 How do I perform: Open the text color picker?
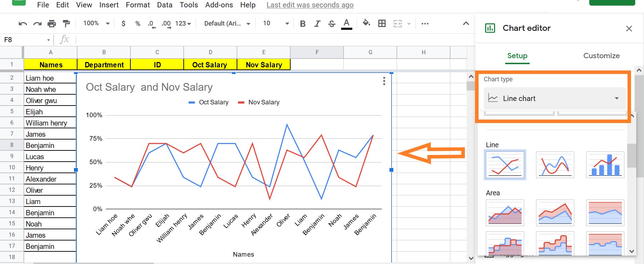[346, 24]
